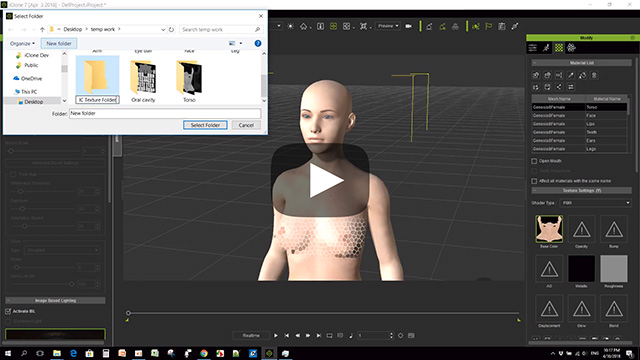Image resolution: width=640 pixels, height=360 pixels.
Task: Click the Select Folder button
Action: pos(205,125)
